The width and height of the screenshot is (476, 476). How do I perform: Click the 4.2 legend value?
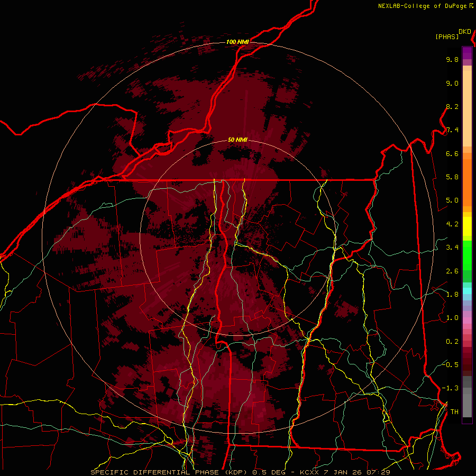point(452,224)
